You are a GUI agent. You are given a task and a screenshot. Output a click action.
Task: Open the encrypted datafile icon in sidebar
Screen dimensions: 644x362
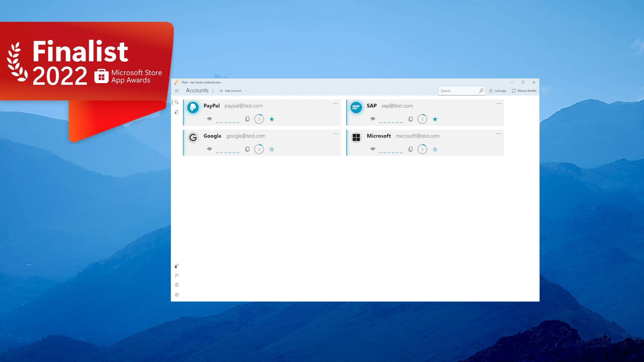pos(177,112)
